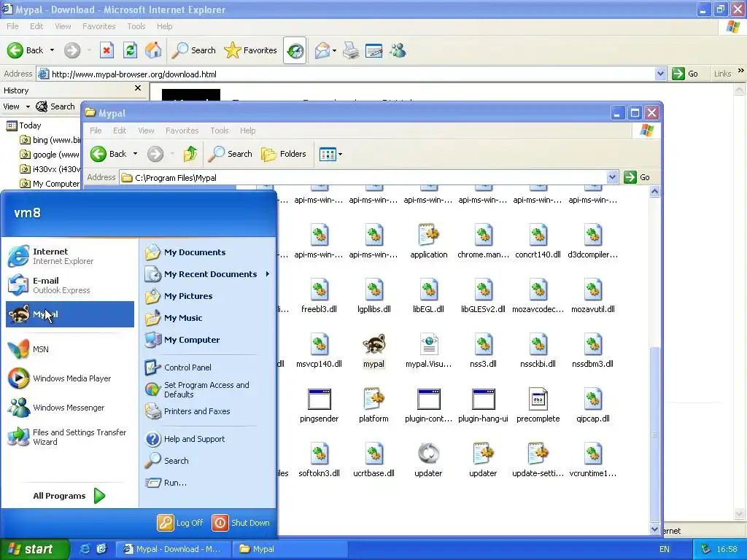Viewport: 747px width, 560px height.
Task: Click the IE Print toolbar button
Action: pos(351,50)
